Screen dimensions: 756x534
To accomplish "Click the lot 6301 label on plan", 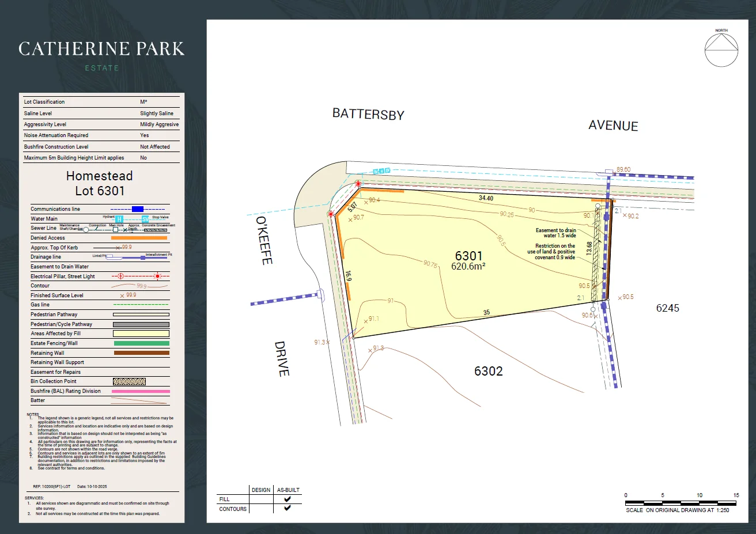I will pos(468,256).
